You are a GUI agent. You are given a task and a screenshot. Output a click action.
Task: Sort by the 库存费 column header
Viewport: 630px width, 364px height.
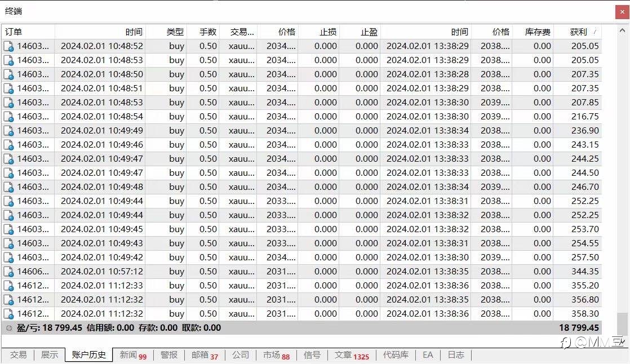533,32
